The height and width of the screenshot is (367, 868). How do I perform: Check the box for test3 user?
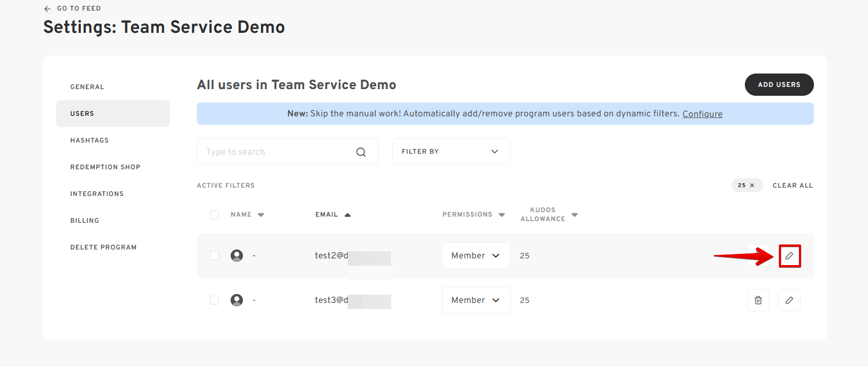coord(214,300)
